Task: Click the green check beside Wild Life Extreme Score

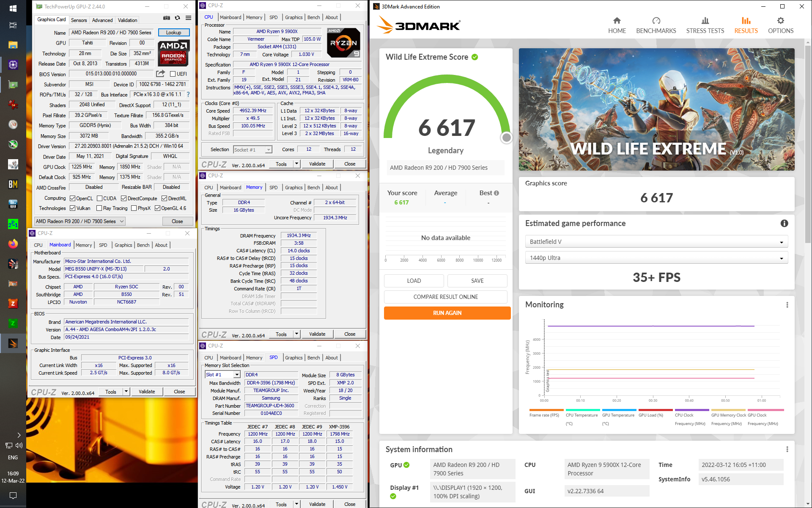Action: [475, 57]
